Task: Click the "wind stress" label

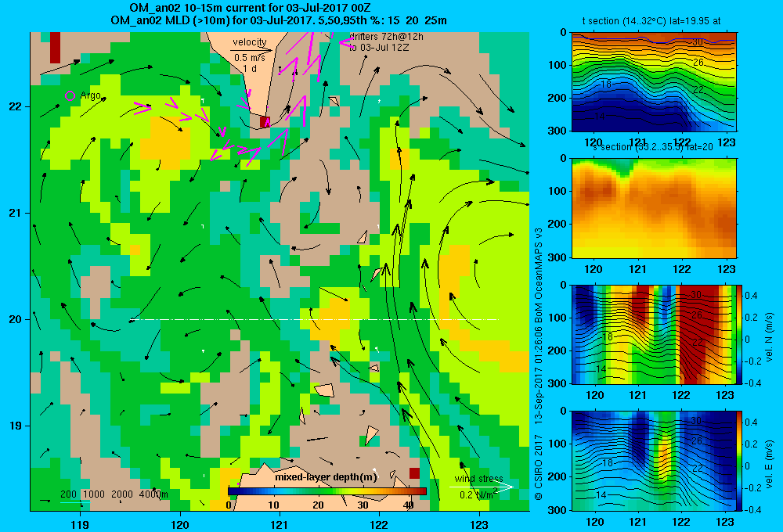Action: tap(478, 479)
